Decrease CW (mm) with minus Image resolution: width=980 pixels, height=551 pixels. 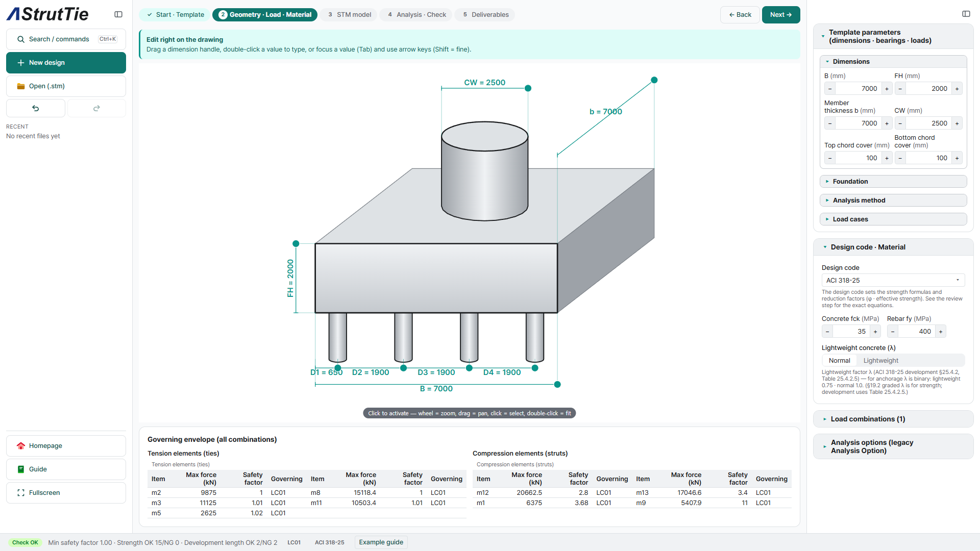[900, 123]
